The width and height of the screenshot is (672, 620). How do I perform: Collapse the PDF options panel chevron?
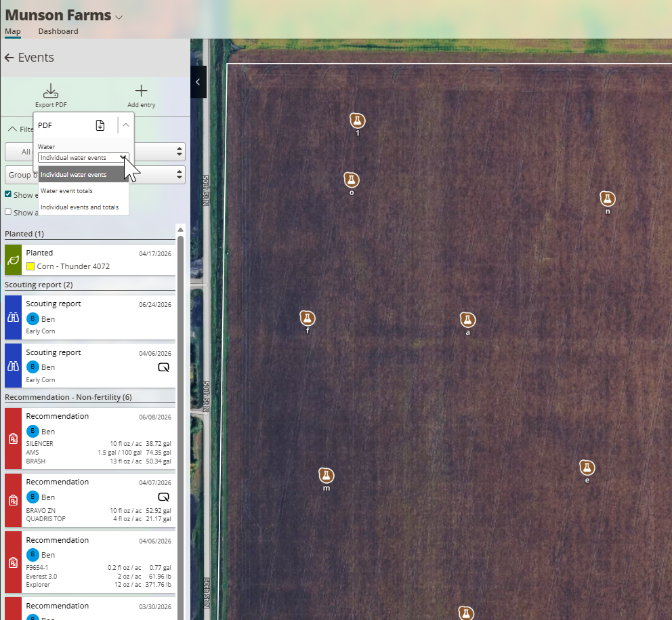click(x=125, y=125)
